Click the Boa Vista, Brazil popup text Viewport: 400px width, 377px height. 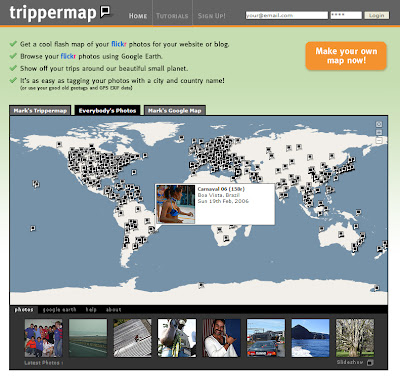tap(219, 195)
